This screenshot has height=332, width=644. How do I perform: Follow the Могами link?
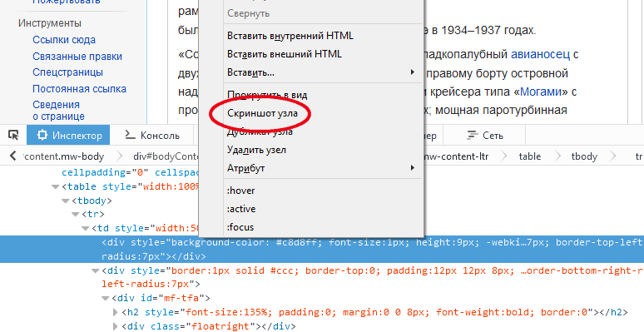(540, 92)
